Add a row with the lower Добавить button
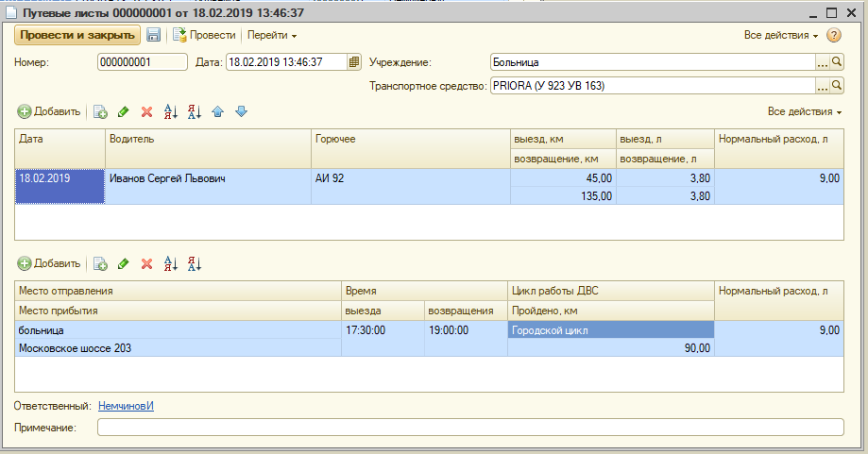 49,263
